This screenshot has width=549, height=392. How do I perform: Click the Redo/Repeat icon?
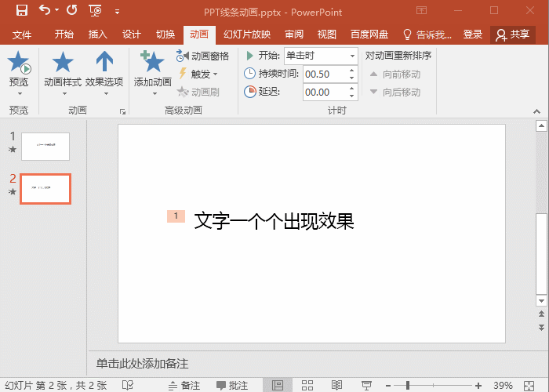pos(72,10)
